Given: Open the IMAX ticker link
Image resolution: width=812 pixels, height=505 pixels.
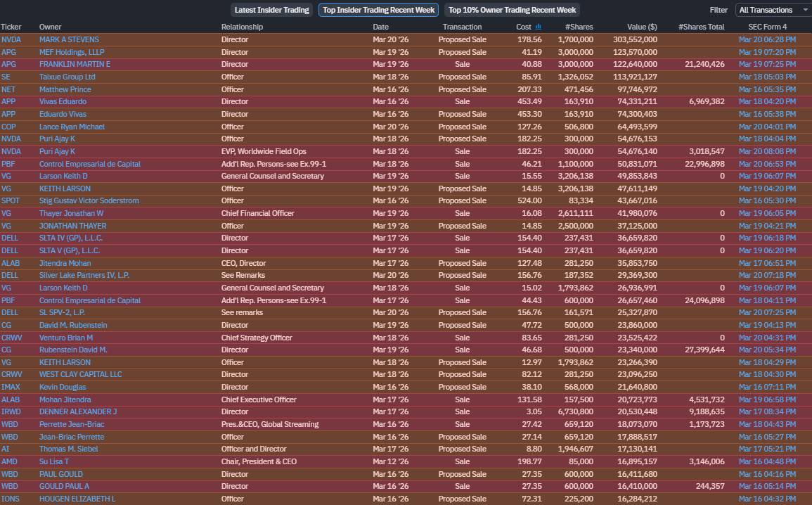Looking at the screenshot, I should click(x=11, y=387).
